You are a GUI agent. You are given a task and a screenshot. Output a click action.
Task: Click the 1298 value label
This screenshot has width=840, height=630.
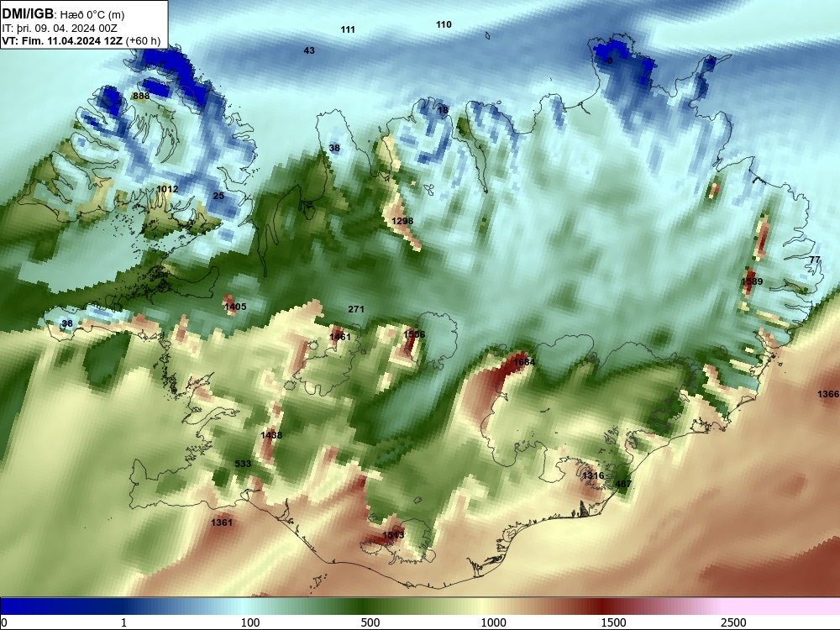point(402,221)
